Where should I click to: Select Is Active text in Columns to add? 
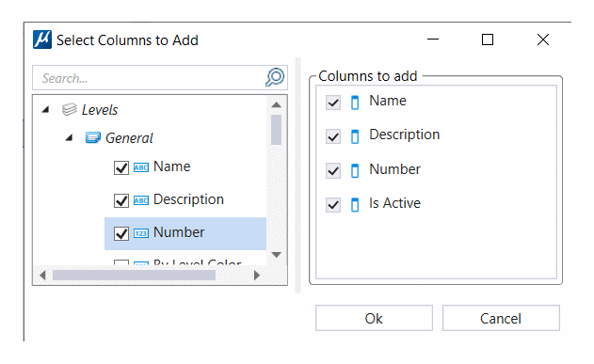point(394,203)
